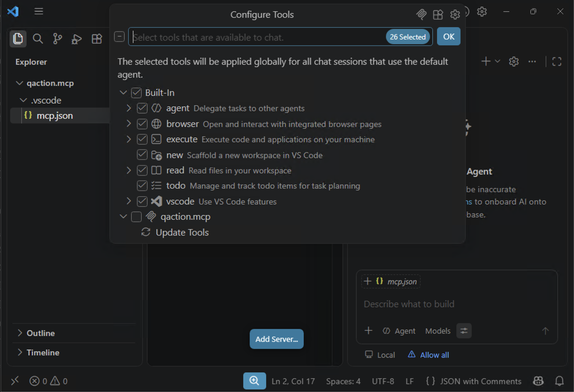Image resolution: width=574 pixels, height=392 pixels.
Task: Uncheck the read tool checkbox
Action: tap(142, 170)
